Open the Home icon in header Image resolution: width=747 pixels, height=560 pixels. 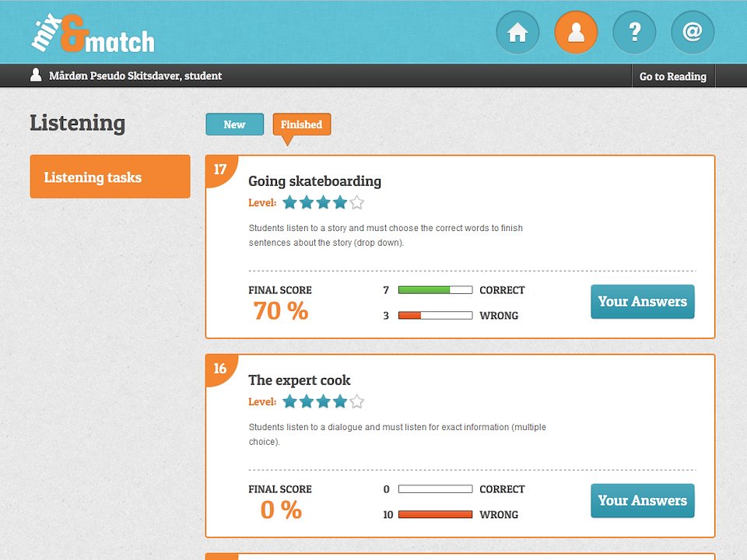click(x=517, y=33)
